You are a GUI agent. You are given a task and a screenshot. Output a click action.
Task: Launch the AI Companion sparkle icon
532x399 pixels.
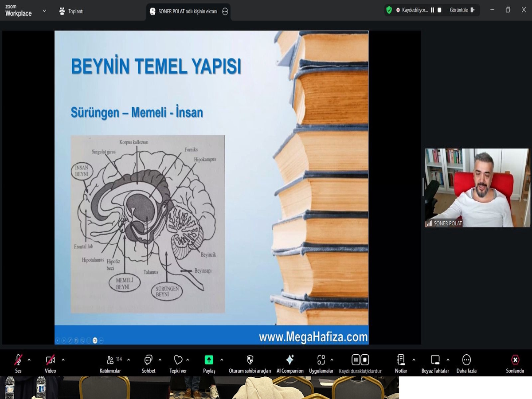[x=290, y=360]
